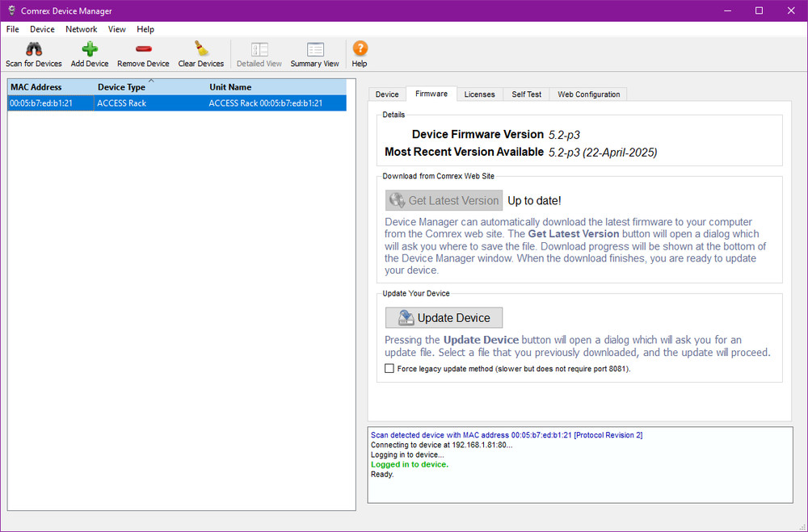
Task: Click the Get Latest Version button
Action: (x=444, y=200)
